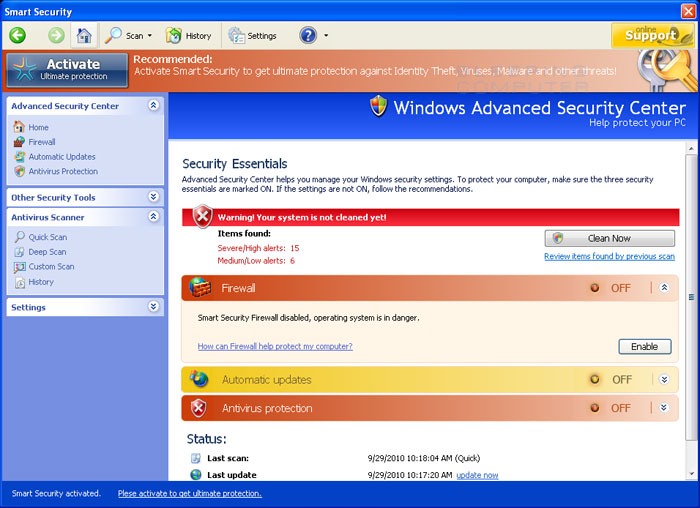Screen dimensions: 700x508
Task: Click Activate Ultimate protection button
Action: coord(67,70)
